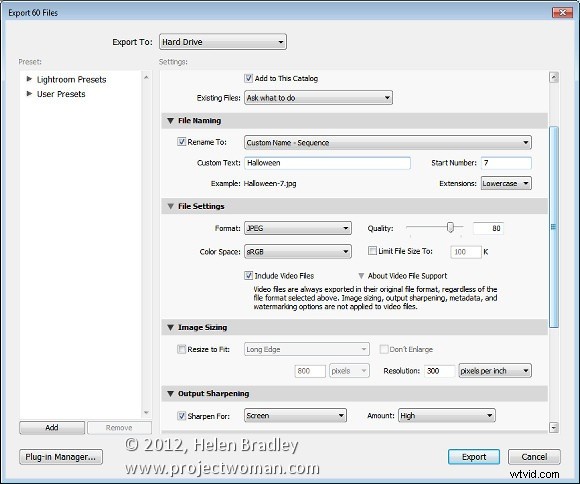
Task: Collapse About Video File Support info
Action: click(x=361, y=276)
